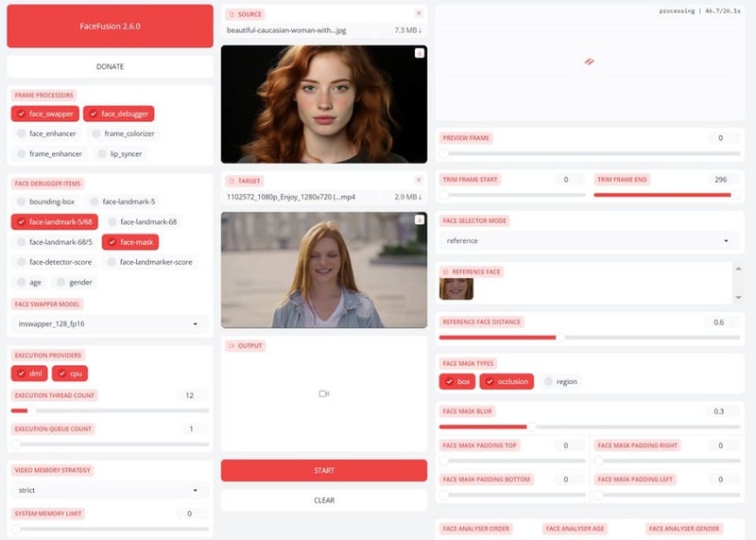Click the download icon on the target video preview
The width and height of the screenshot is (756, 540).
point(419,219)
